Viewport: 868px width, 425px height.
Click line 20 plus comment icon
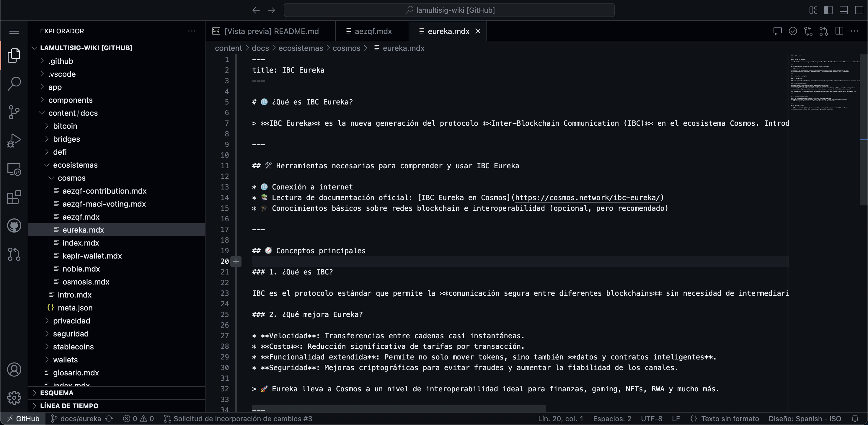point(236,261)
